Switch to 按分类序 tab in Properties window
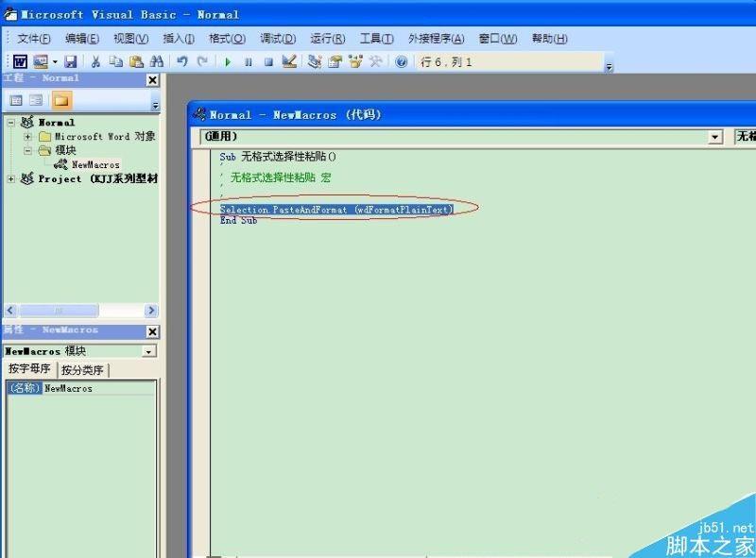756x558 pixels. click(x=82, y=369)
